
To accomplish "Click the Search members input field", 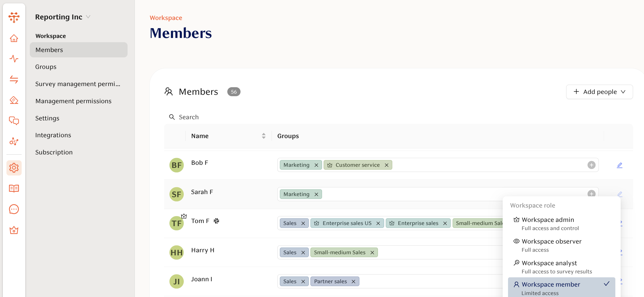I will [189, 117].
